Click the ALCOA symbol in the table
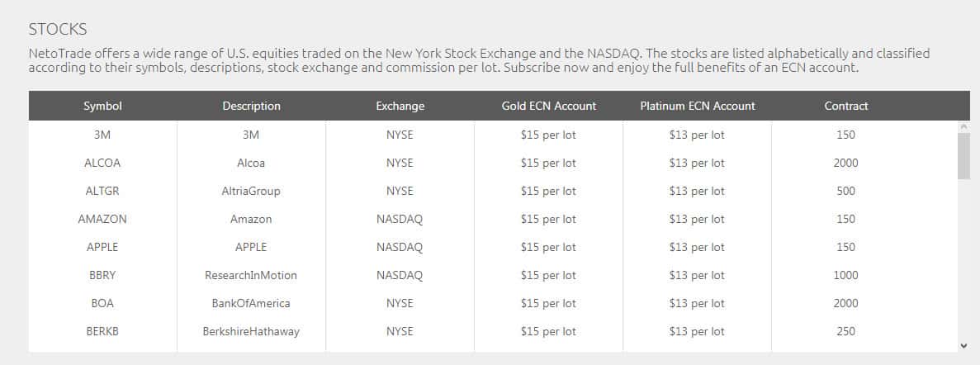980x365 pixels. pos(102,163)
